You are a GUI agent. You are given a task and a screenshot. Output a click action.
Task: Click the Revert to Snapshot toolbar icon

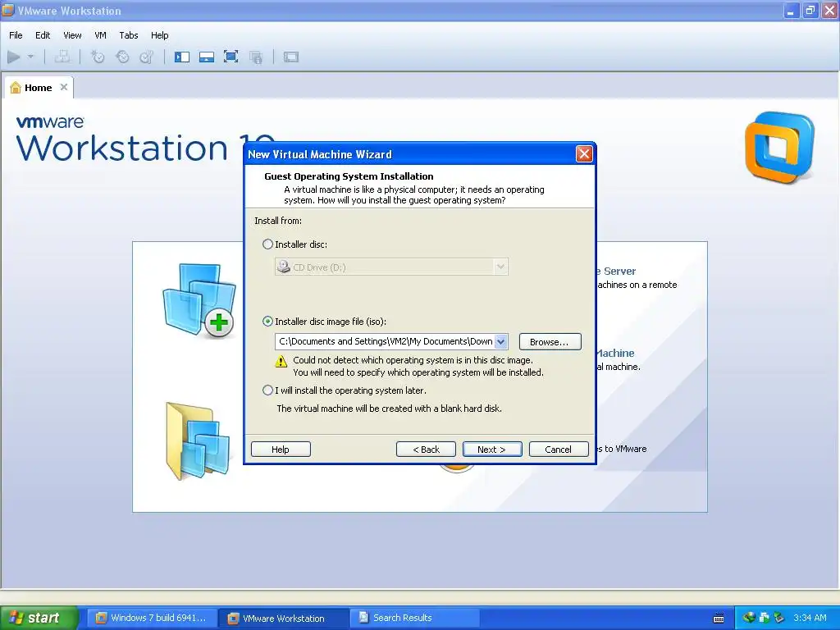point(122,57)
